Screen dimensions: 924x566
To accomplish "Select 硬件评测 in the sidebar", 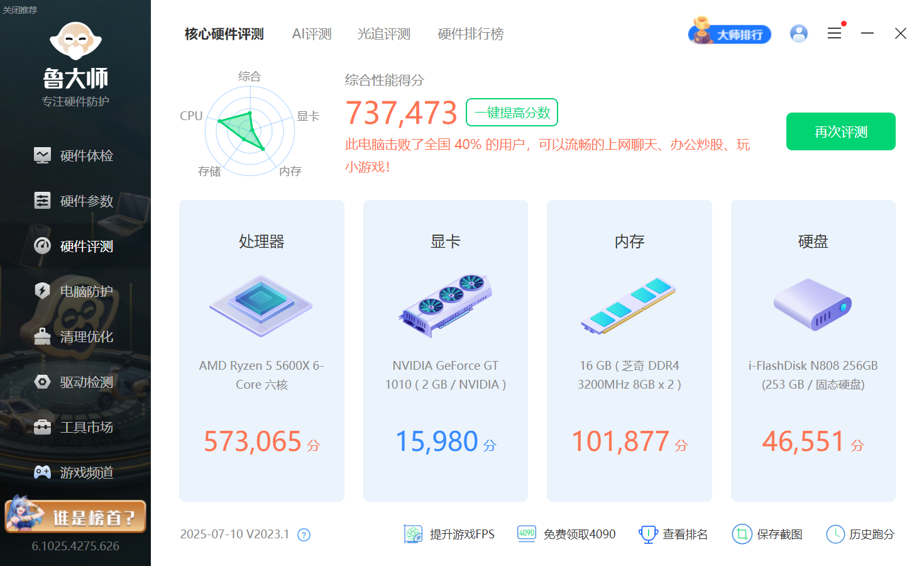I will pyautogui.click(x=75, y=246).
